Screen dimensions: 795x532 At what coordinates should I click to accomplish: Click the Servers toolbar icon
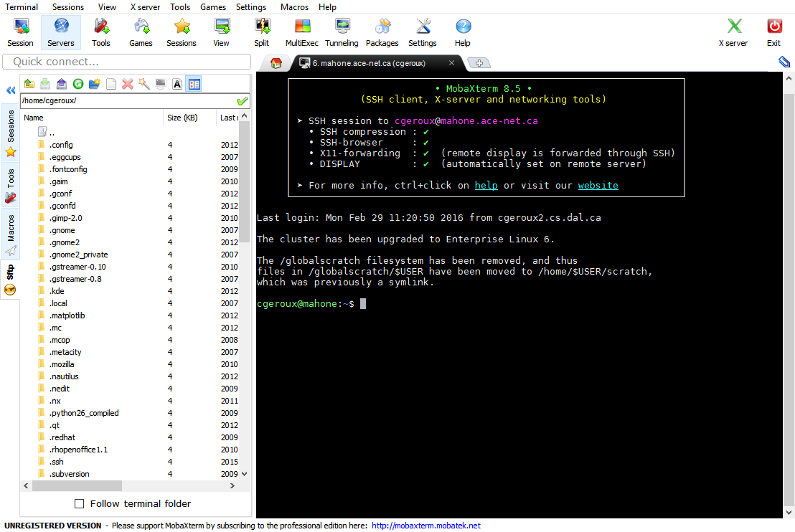(61, 32)
